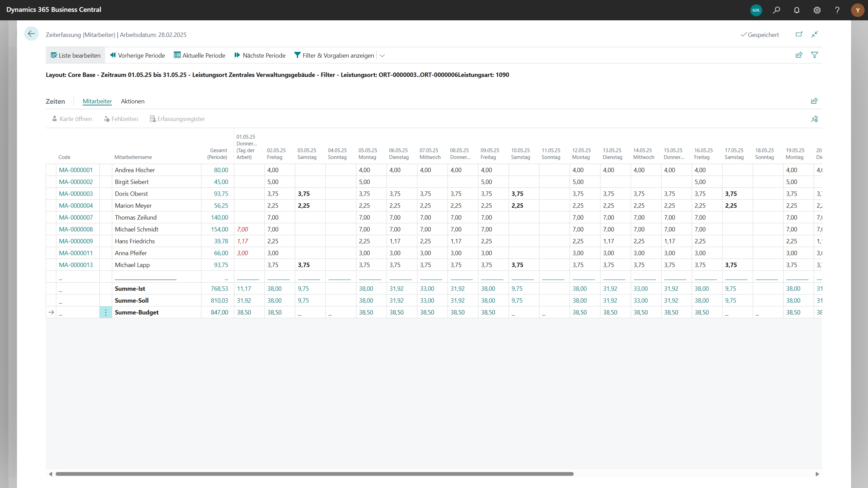868x488 pixels.
Task: Click the share icon beside Zeiten section
Action: (x=814, y=101)
